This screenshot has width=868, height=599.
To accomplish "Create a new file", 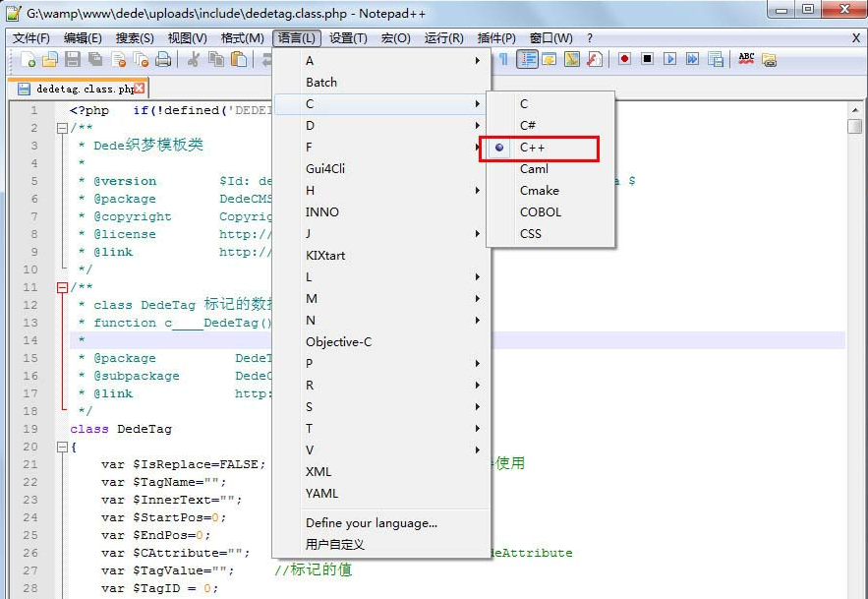I will [x=28, y=60].
